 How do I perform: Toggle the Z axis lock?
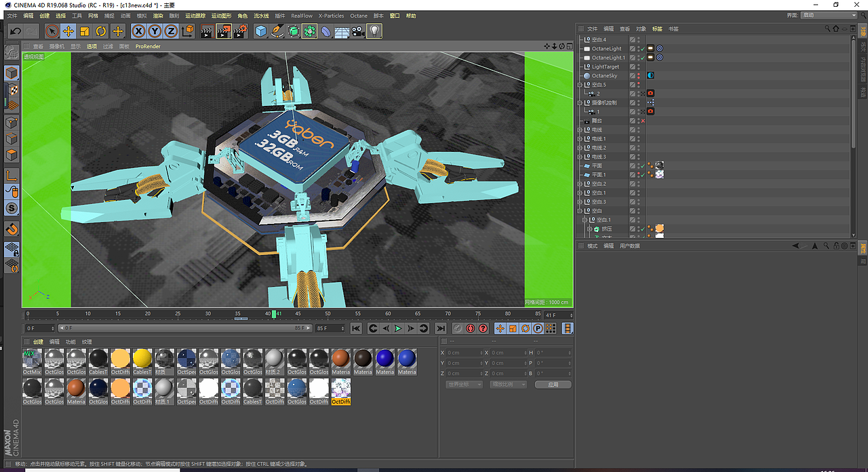[x=171, y=31]
